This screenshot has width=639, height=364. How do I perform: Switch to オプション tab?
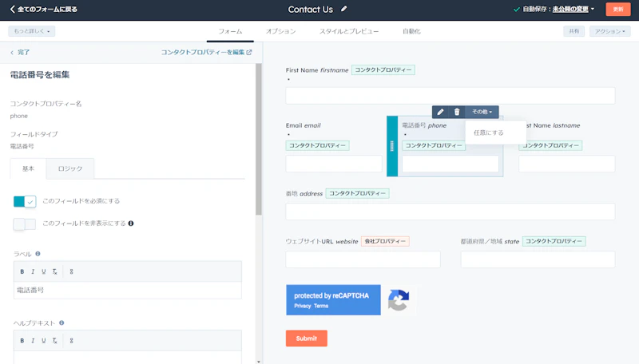coord(281,31)
